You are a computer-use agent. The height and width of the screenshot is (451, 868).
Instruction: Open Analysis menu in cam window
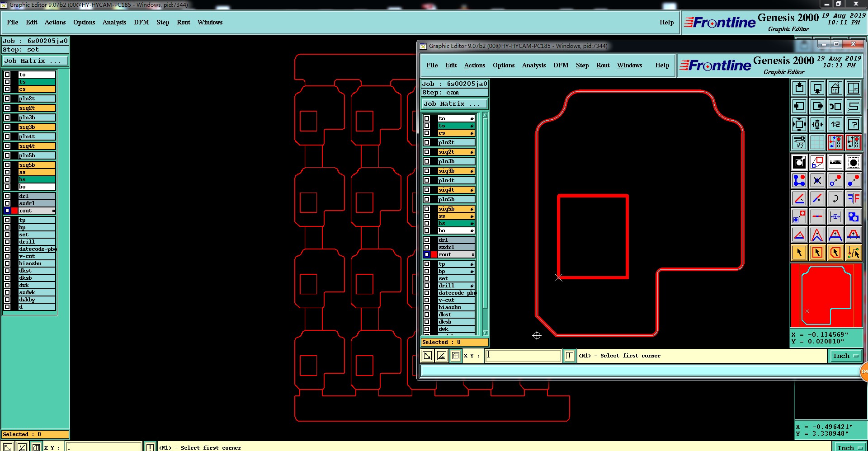pos(533,65)
